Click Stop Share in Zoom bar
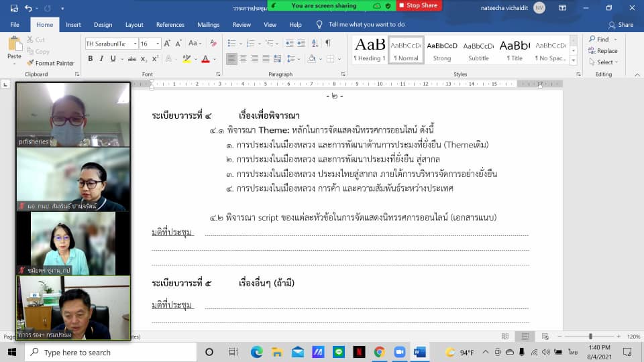Image resolution: width=644 pixels, height=362 pixels. (419, 5)
